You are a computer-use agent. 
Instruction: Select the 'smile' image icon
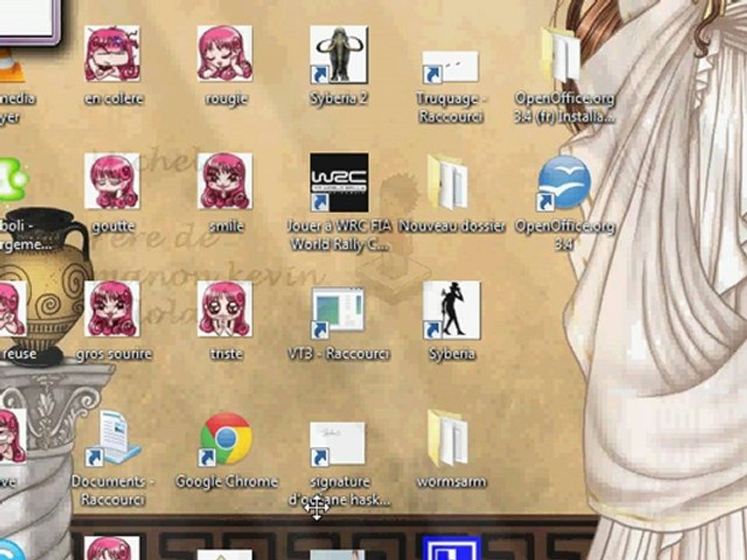coord(225,181)
